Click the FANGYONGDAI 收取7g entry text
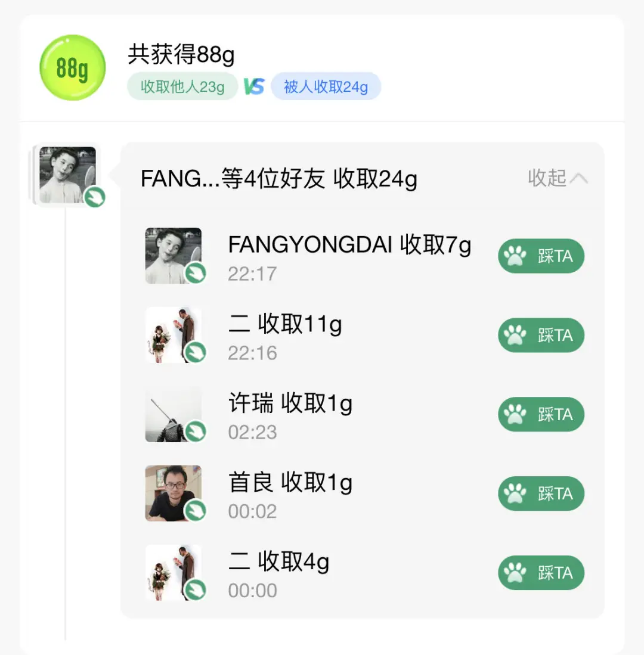Image resolution: width=644 pixels, height=655 pixels. pos(349,245)
